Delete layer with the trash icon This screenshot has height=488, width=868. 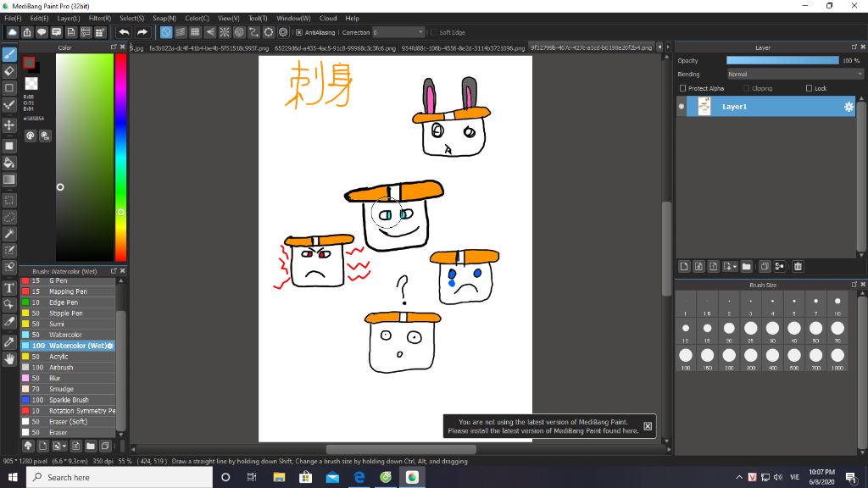798,267
